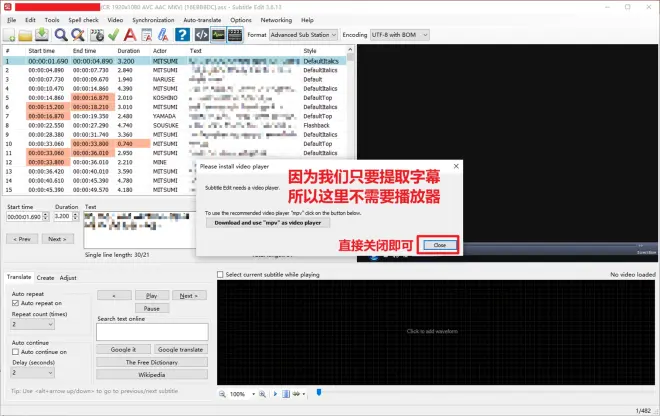
Task: Click The Free Dictionary button
Action: (x=152, y=362)
